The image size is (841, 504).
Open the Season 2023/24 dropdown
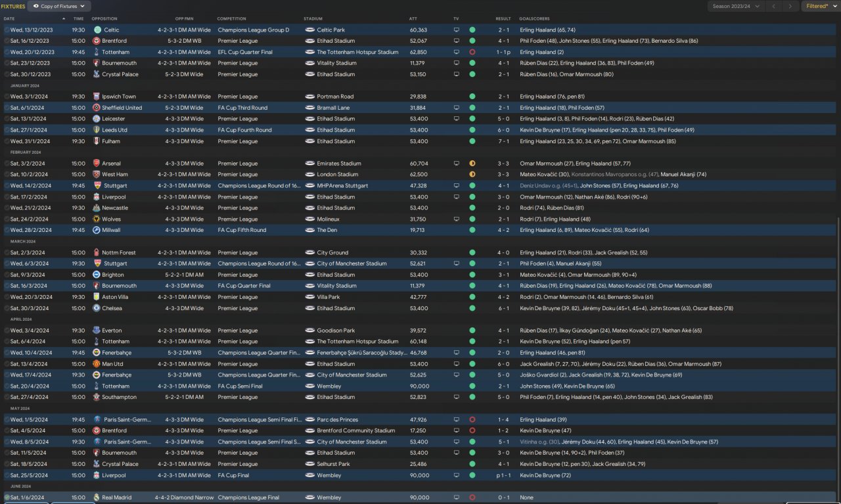point(737,7)
